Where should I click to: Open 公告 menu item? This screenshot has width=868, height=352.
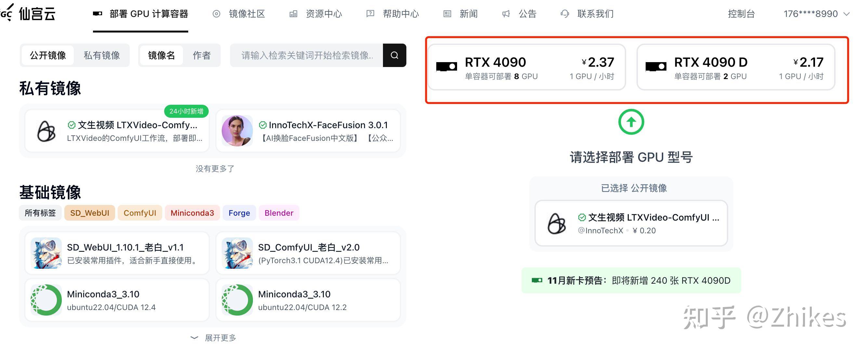tap(519, 14)
